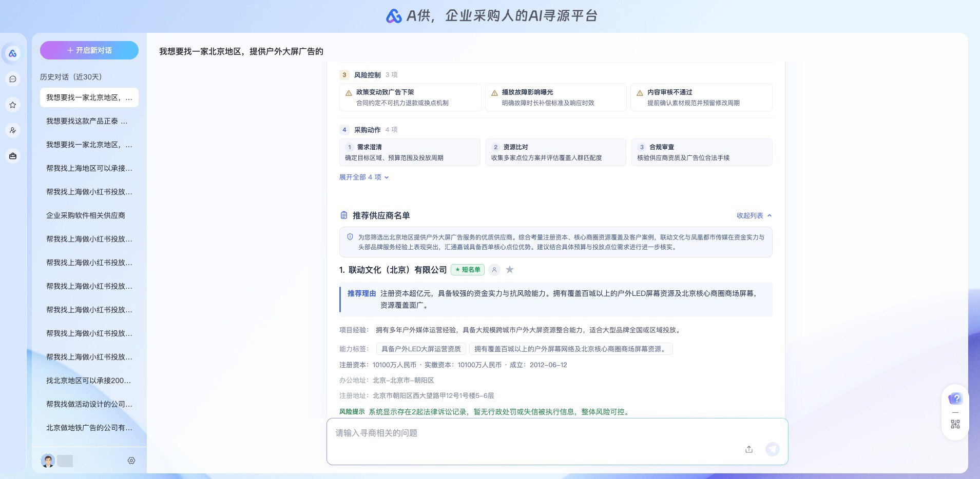Screen dimensions: 980x479
Task: Select the highlighted history chat 我想要找一家北京地区
Action: (x=89, y=97)
